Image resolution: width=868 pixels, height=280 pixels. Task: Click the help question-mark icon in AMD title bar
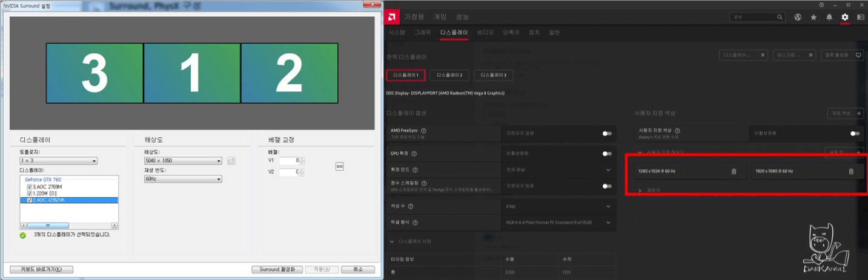coord(821,4)
